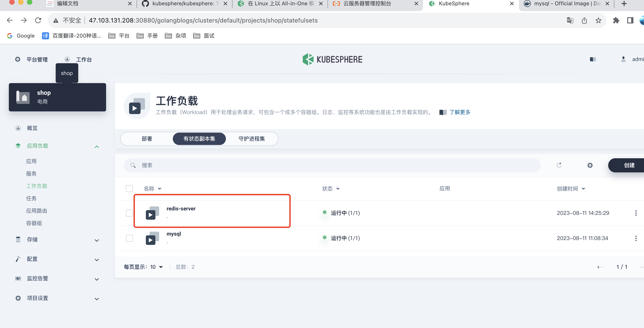Screen dimensions: 644x328
Task: Click the not-secure warning icon
Action: [56, 21]
